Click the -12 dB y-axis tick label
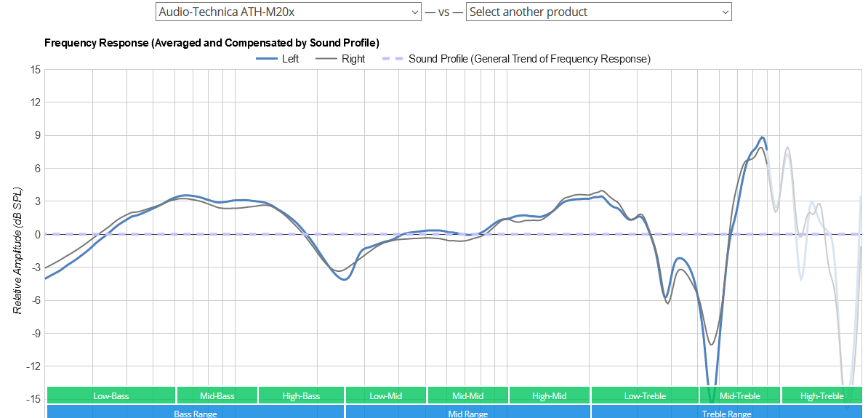Screen dimensions: 868x418 pos(34,366)
